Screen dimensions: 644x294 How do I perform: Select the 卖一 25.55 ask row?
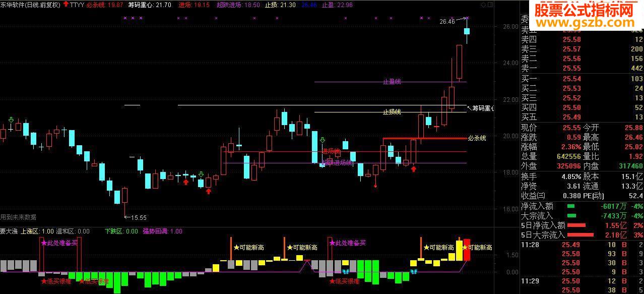click(582, 68)
